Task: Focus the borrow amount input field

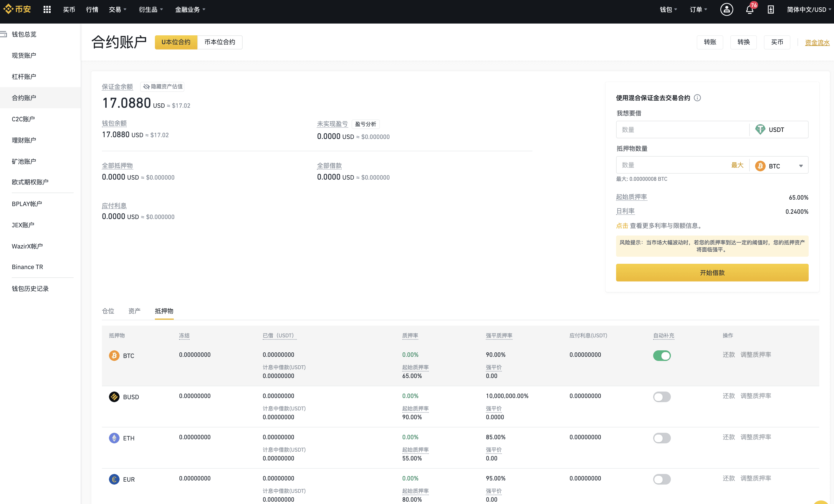Action: coord(682,130)
